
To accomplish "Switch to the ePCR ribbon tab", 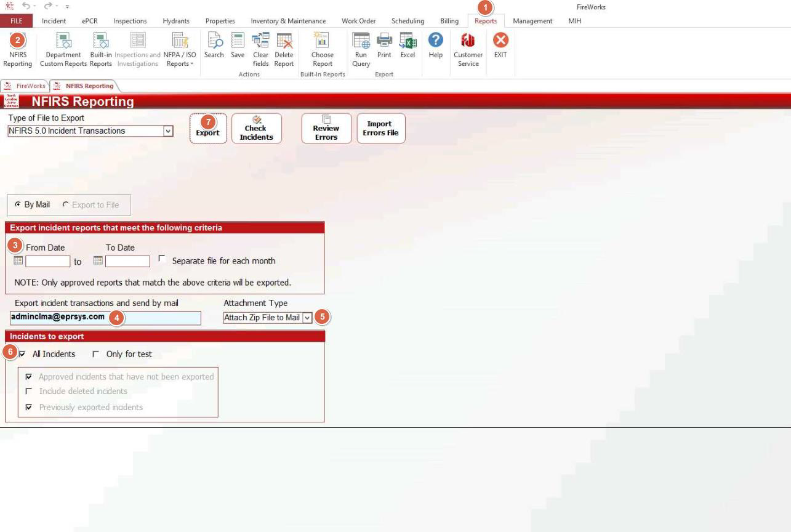I will 90,21.
